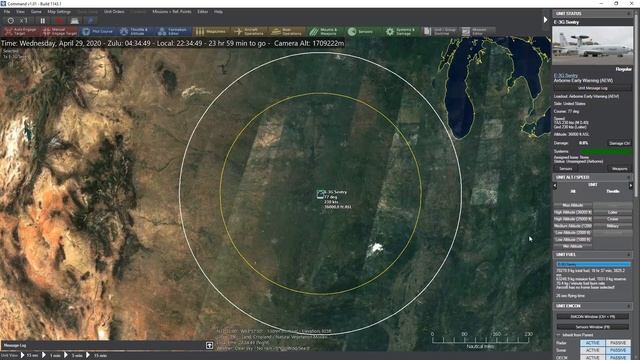Open the Formation Editor
This screenshot has height=360, width=640.
173,31
